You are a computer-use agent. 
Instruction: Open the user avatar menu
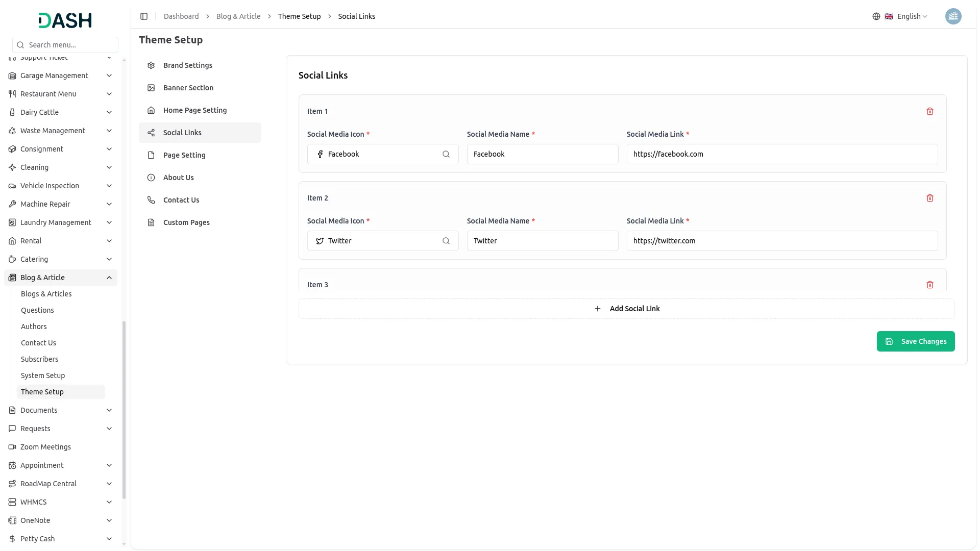(953, 16)
